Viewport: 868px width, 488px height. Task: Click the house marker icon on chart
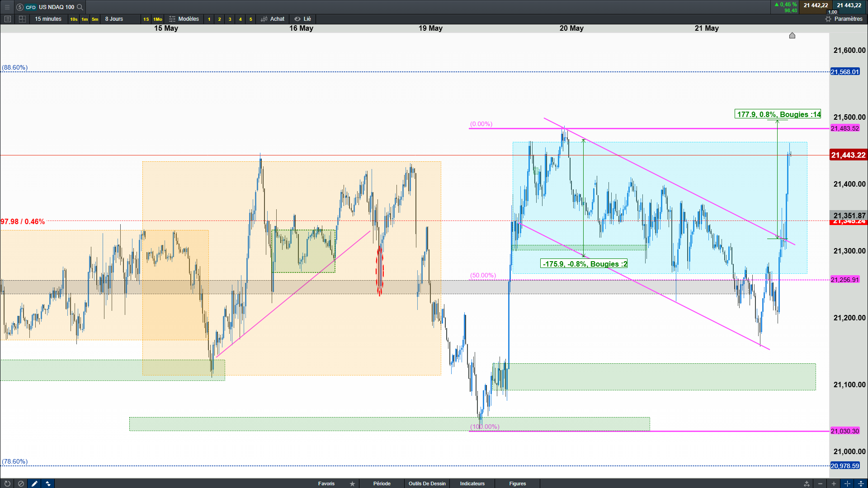click(792, 36)
